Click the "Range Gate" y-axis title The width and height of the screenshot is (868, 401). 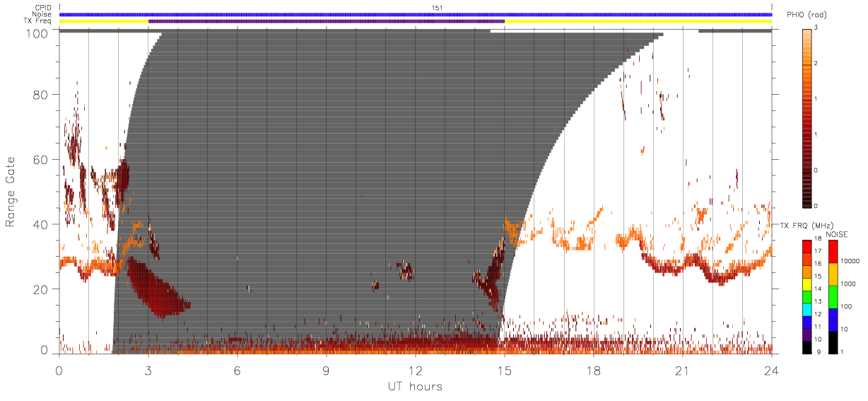11,192
